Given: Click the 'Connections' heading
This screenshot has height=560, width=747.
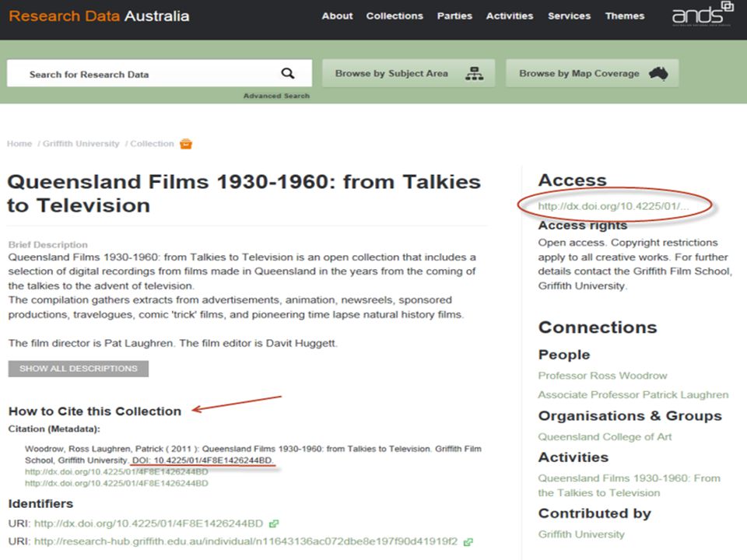Looking at the screenshot, I should click(598, 327).
